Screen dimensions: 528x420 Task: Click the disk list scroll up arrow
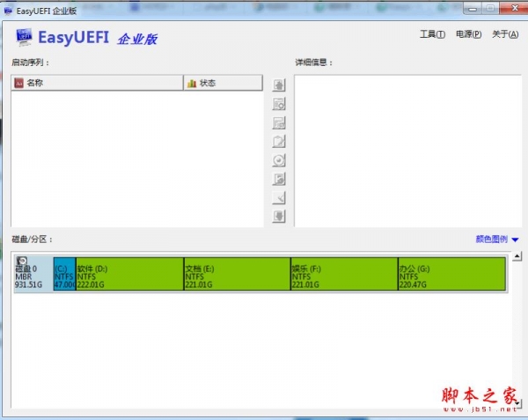point(517,256)
